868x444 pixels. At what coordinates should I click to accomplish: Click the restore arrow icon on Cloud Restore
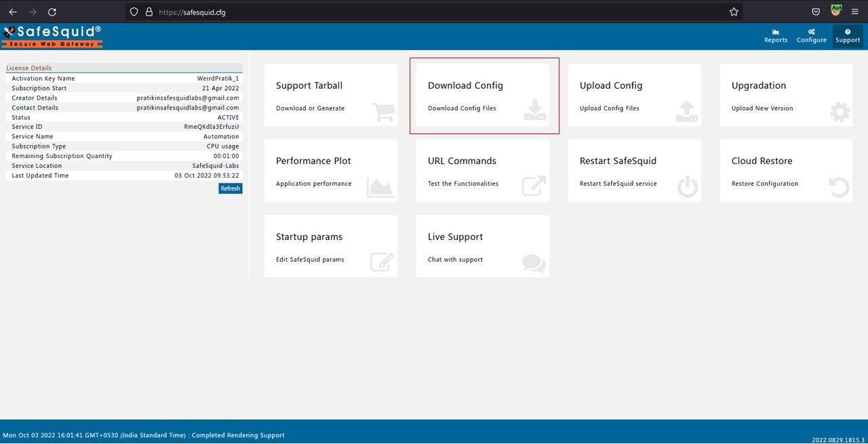[x=840, y=187]
